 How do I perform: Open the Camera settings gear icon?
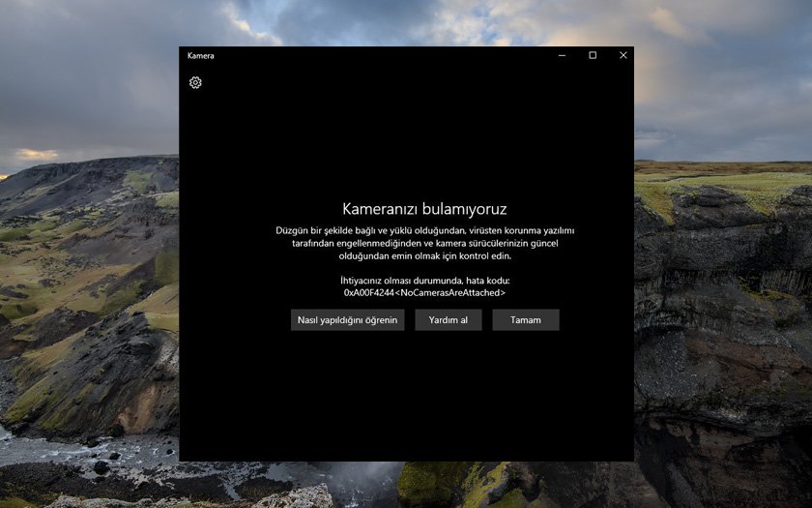[x=195, y=83]
